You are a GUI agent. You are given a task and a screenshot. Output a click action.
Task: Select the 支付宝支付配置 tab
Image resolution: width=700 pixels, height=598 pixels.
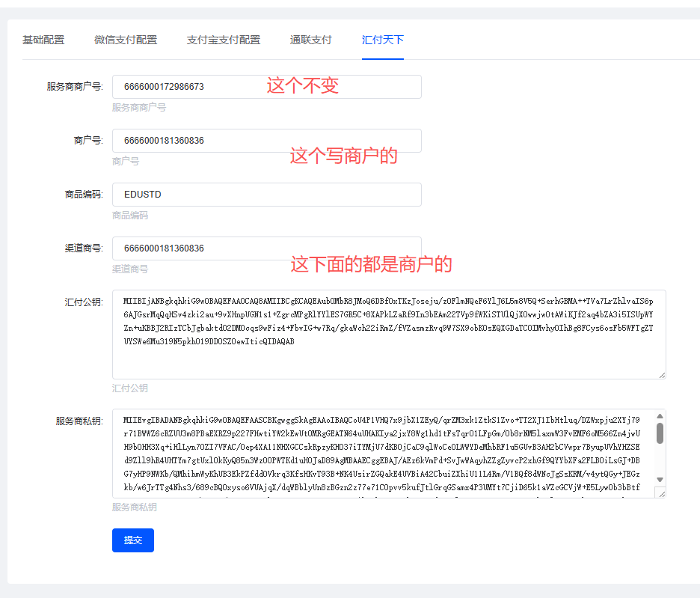[224, 40]
